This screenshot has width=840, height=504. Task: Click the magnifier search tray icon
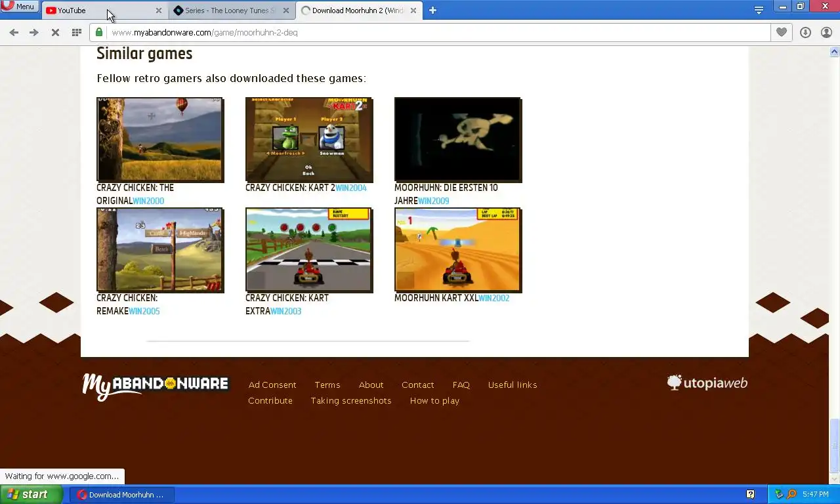tap(791, 494)
